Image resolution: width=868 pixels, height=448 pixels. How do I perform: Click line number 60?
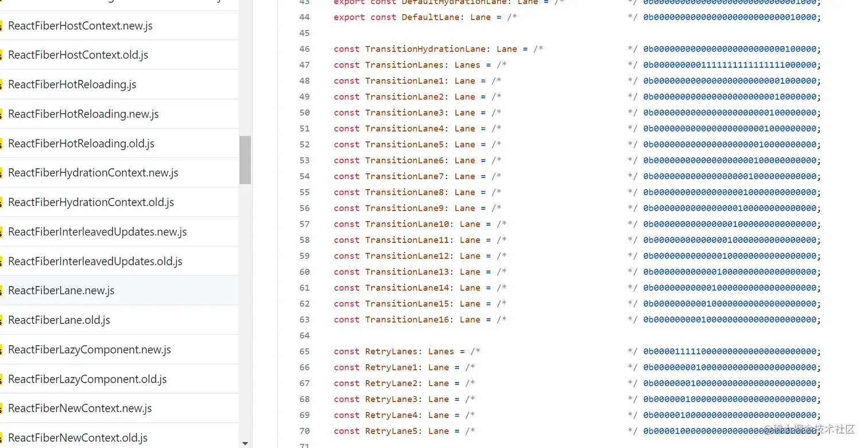pyautogui.click(x=304, y=272)
